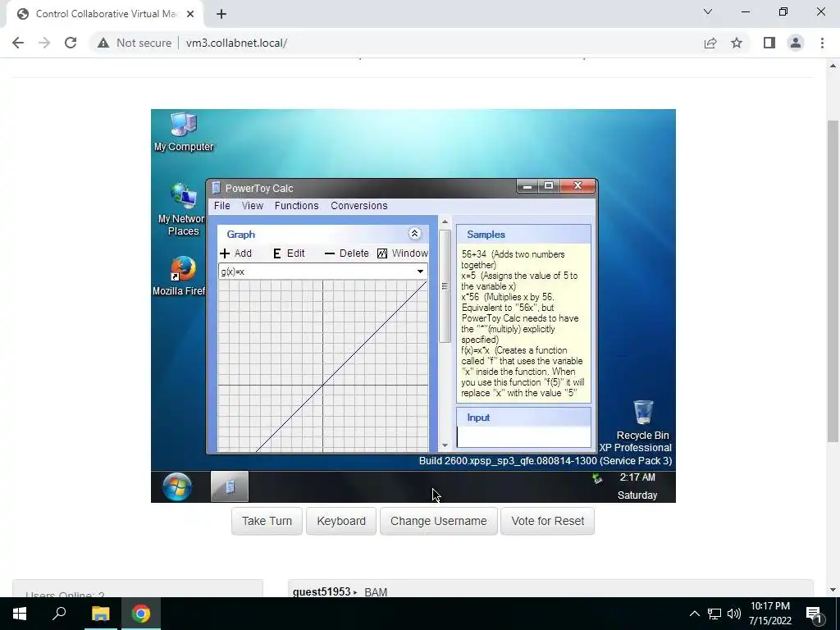Click the PowerToy Calc title bar icon
Screen dimensions: 840x630
[216, 188]
